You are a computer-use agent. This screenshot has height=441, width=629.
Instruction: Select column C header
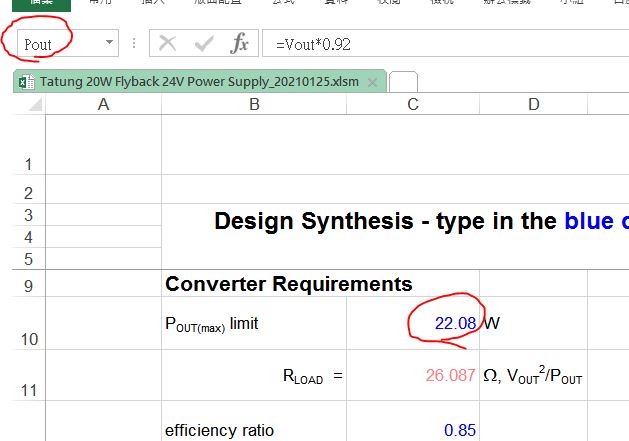(x=413, y=105)
